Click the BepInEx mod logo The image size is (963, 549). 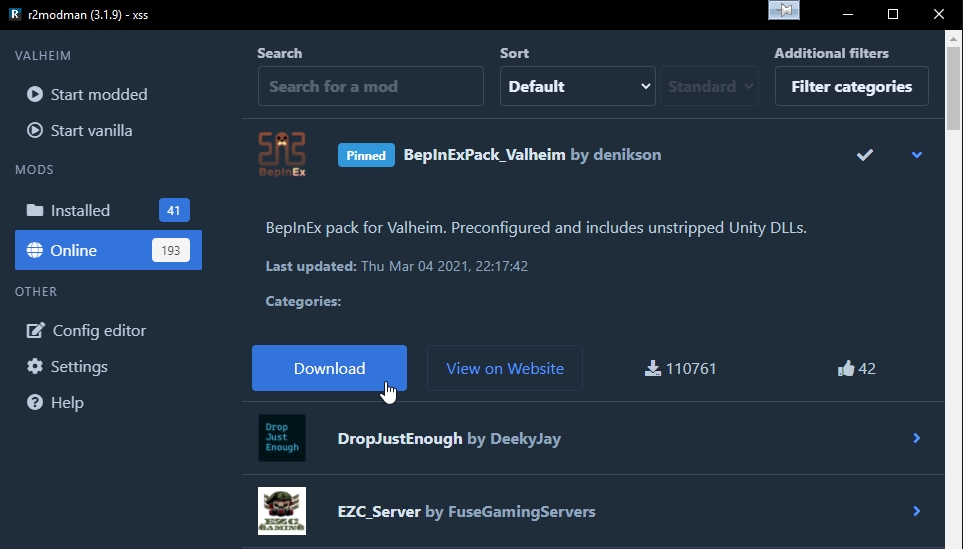click(x=282, y=155)
